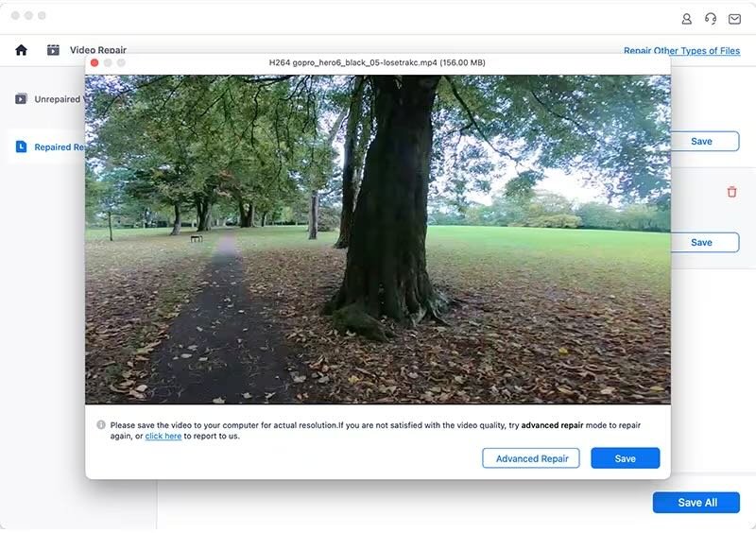Click the park video preview image
Viewport: 756px width, 533px height.
[378, 239]
